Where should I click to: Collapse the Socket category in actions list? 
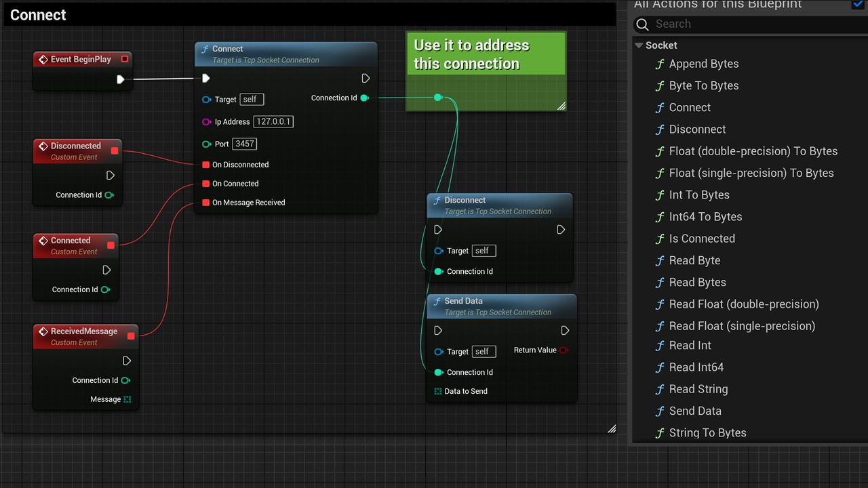click(x=638, y=45)
